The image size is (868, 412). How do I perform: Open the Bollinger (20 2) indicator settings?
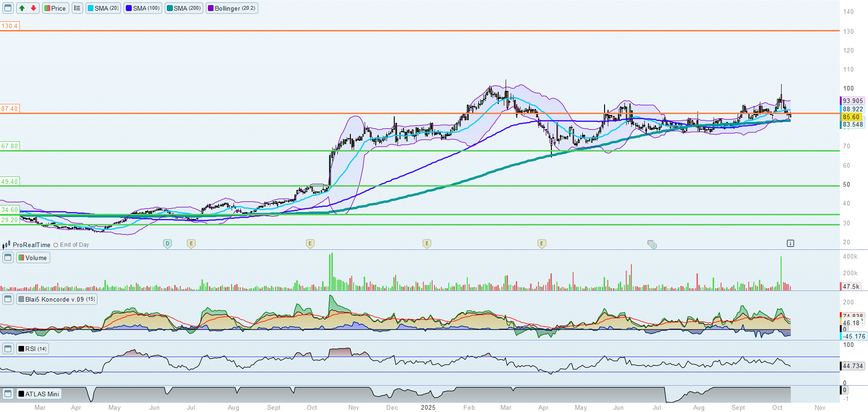coord(232,8)
